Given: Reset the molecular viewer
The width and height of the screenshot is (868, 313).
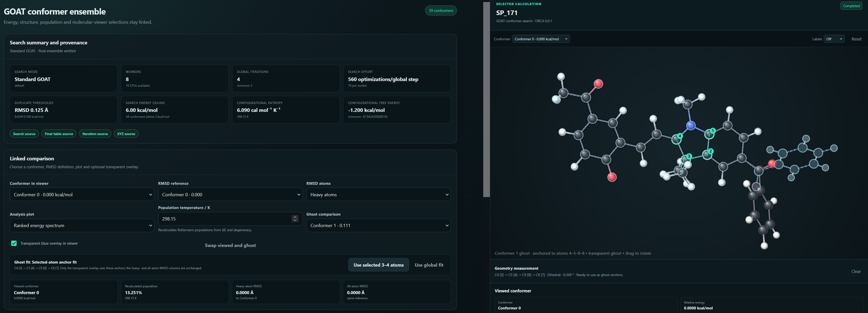Looking at the screenshot, I should click(x=856, y=39).
